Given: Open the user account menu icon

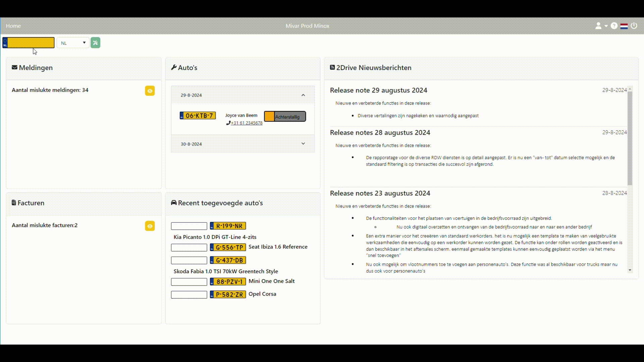Looking at the screenshot, I should [x=598, y=26].
